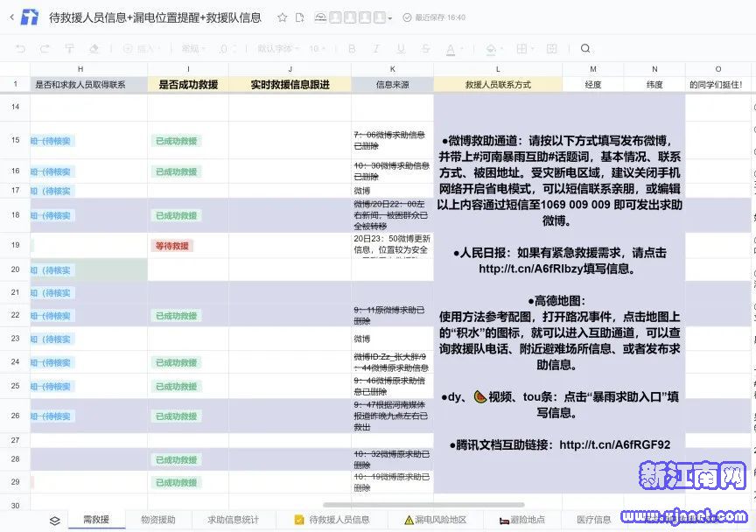Click the 是否和求救人员取得联系 header cell
The image size is (756, 532).
coord(80,84)
